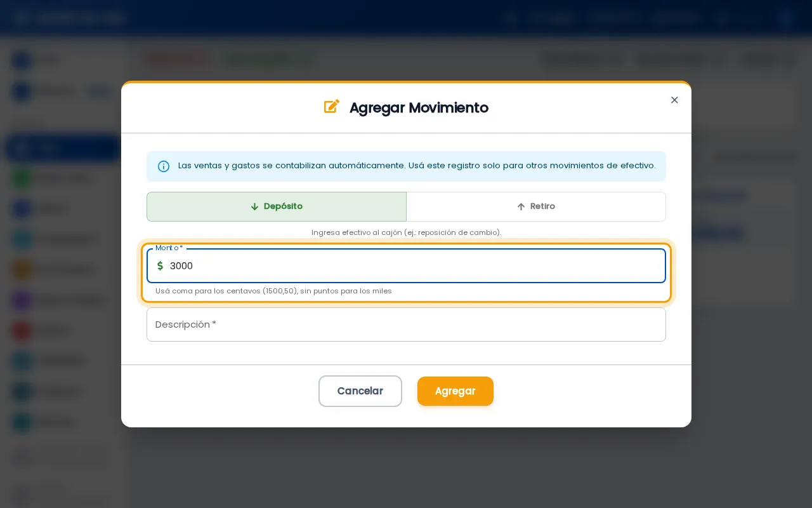This screenshot has width=812, height=508.
Task: Click the Monto amount input field
Action: 406,265
